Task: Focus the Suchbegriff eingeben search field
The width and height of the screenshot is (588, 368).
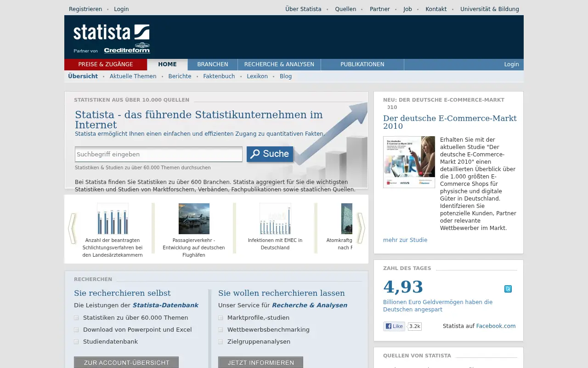Action: pyautogui.click(x=158, y=154)
